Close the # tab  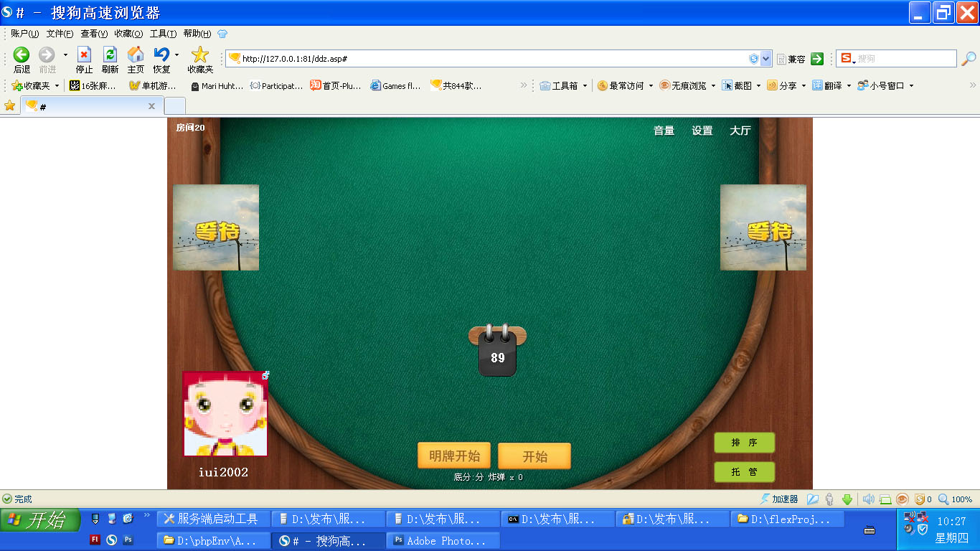point(151,106)
